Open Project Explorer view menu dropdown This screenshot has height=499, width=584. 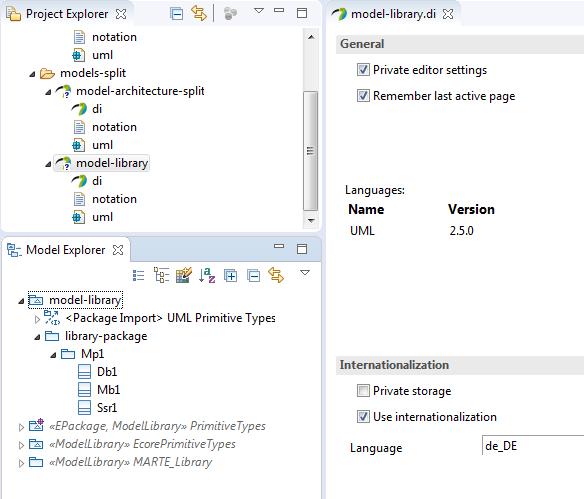[x=259, y=11]
